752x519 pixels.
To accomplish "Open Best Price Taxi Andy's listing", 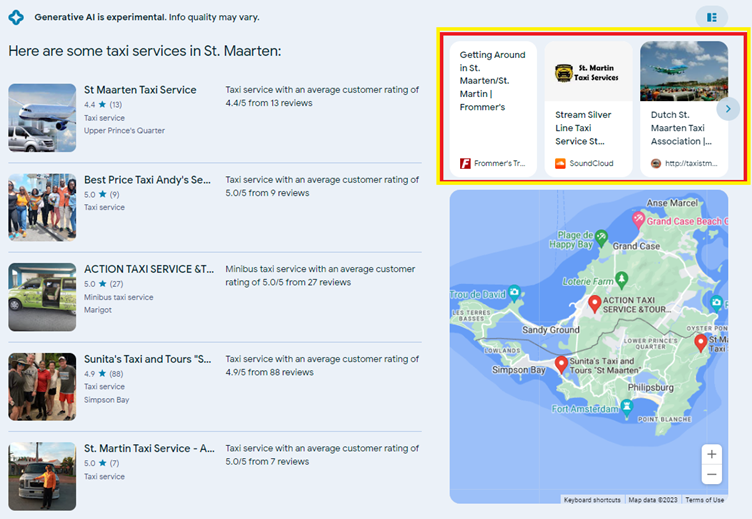I will click(x=147, y=180).
